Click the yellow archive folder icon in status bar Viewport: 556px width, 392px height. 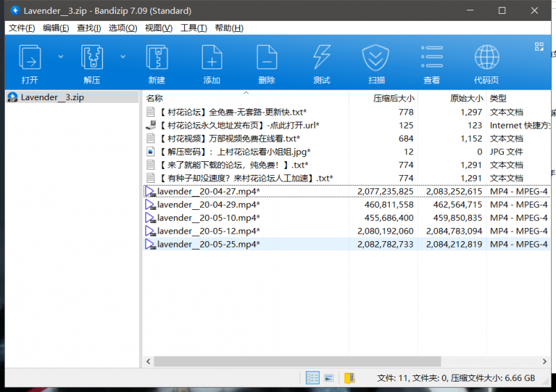click(x=350, y=377)
